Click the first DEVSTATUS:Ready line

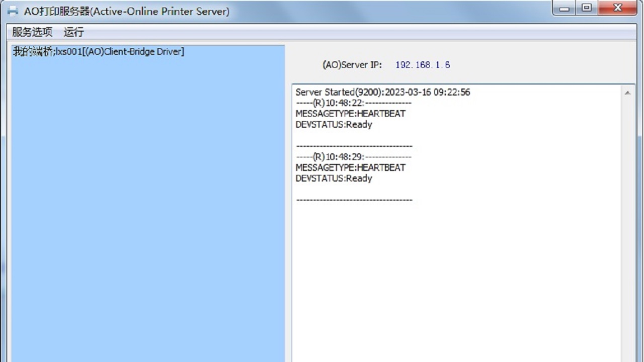[334, 125]
